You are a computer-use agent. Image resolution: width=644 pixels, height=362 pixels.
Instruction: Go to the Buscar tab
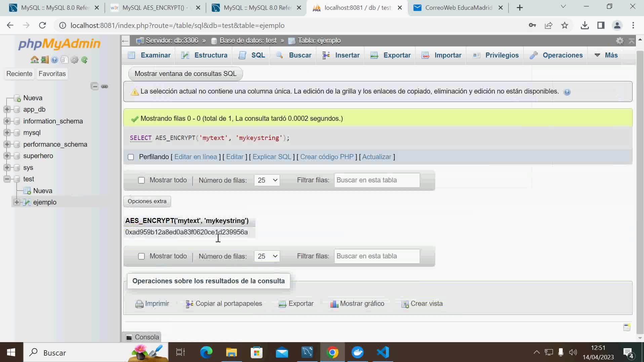click(x=293, y=55)
